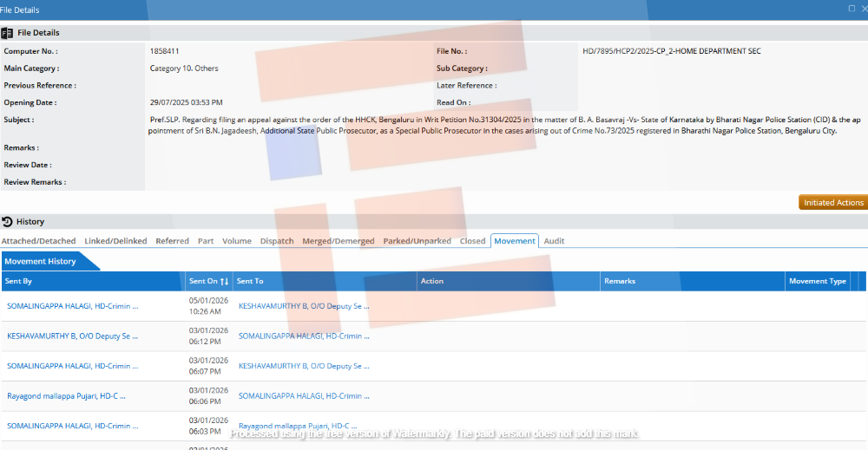
Task: Close the File Details dialog
Action: 864,9
